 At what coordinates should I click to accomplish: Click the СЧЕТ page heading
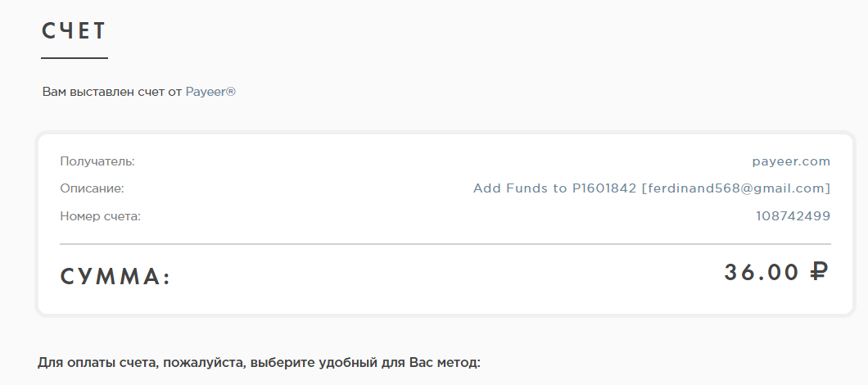(73, 31)
